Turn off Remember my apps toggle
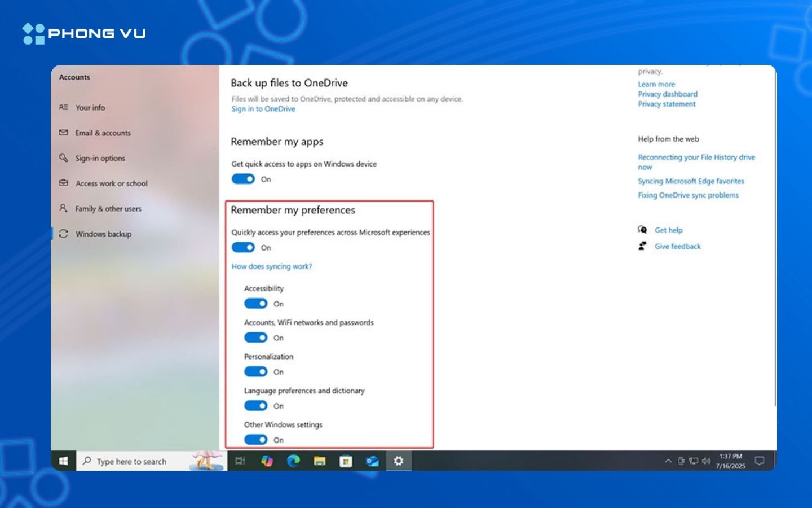Viewport: 812px width, 508px height. 243,179
